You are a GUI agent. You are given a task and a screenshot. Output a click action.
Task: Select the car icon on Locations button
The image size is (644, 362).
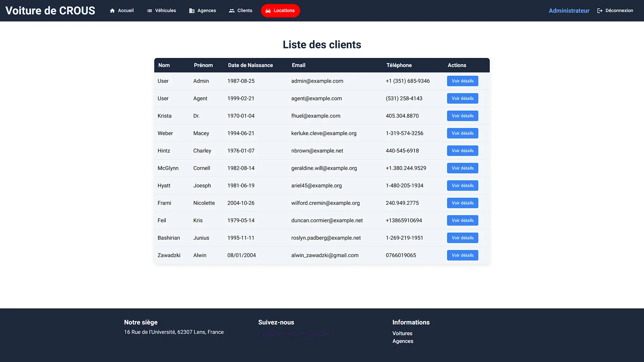tap(268, 10)
